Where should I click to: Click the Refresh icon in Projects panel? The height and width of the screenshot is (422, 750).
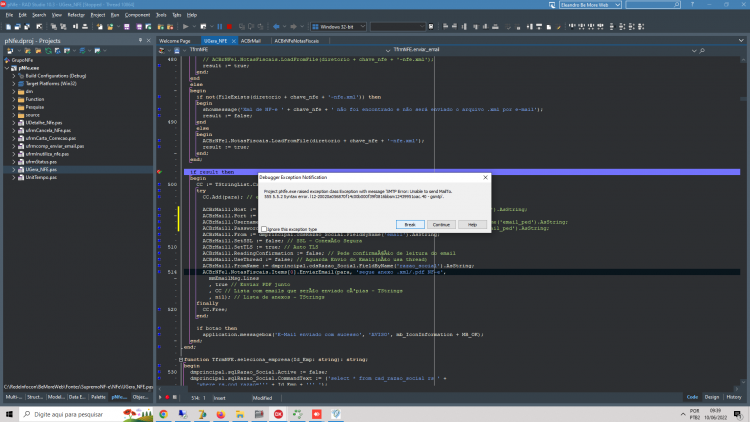[x=48, y=51]
